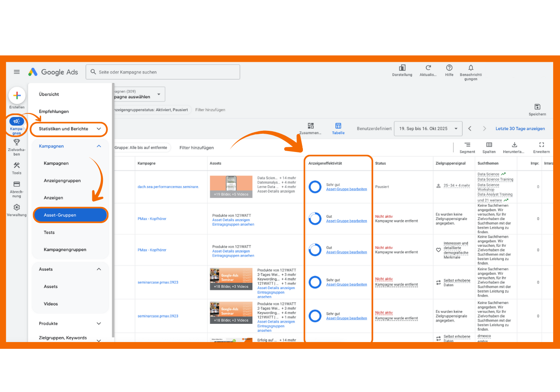Open the hamburger main menu
The image size is (560, 392).
coord(17,72)
